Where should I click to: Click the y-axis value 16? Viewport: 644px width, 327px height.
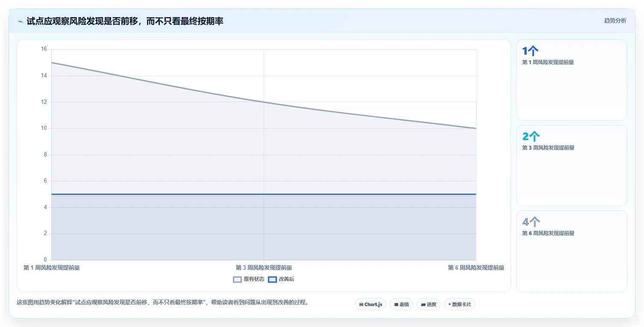(44, 49)
